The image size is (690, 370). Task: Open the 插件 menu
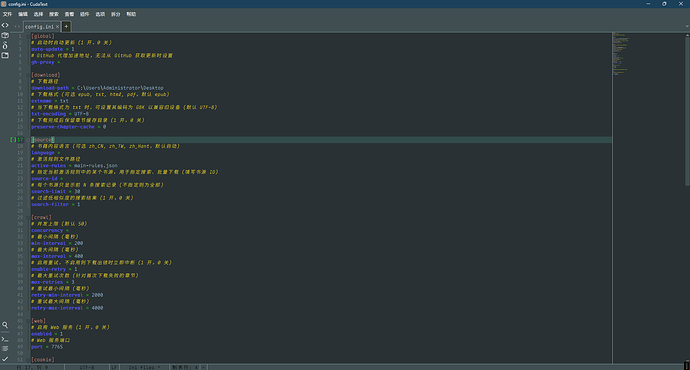[84, 14]
